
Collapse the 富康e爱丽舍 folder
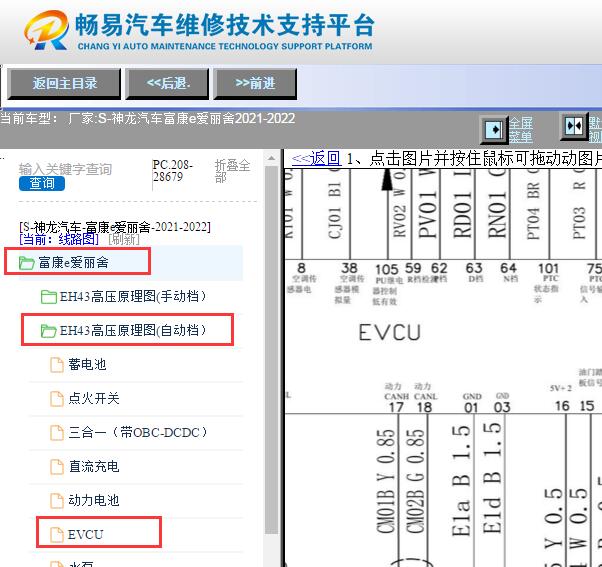click(73, 263)
